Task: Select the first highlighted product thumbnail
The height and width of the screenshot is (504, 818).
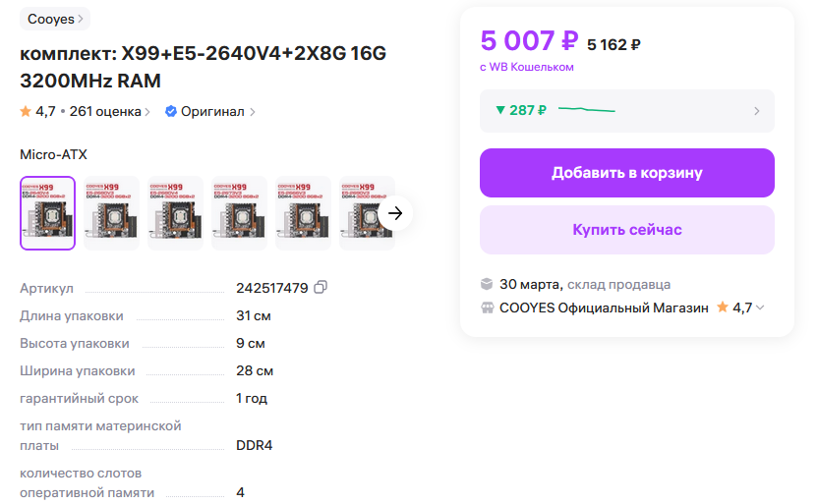Action: [47, 213]
